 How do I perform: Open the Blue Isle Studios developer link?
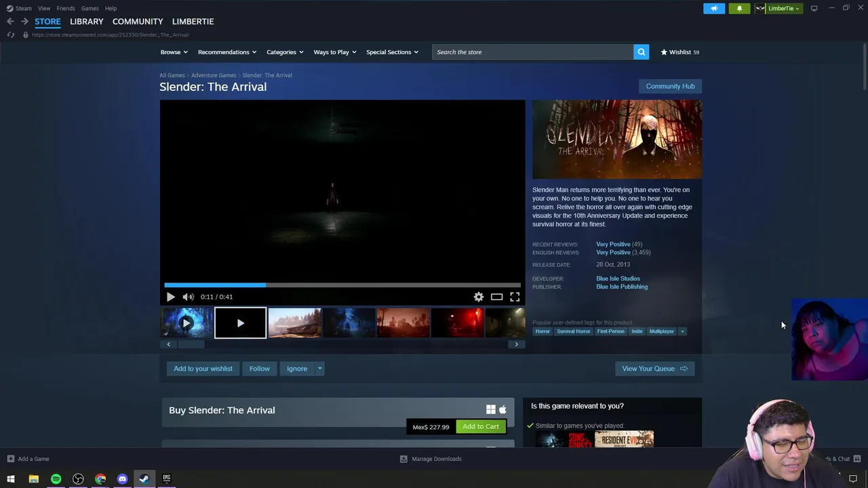tap(618, 279)
